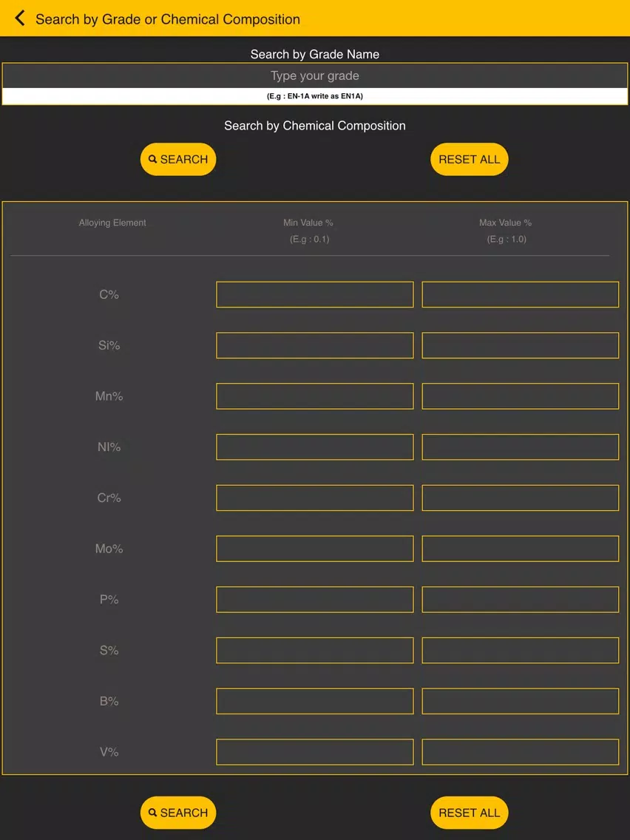Focus the 'Type your grade' search field
Screen dimensions: 630x840
(x=315, y=76)
